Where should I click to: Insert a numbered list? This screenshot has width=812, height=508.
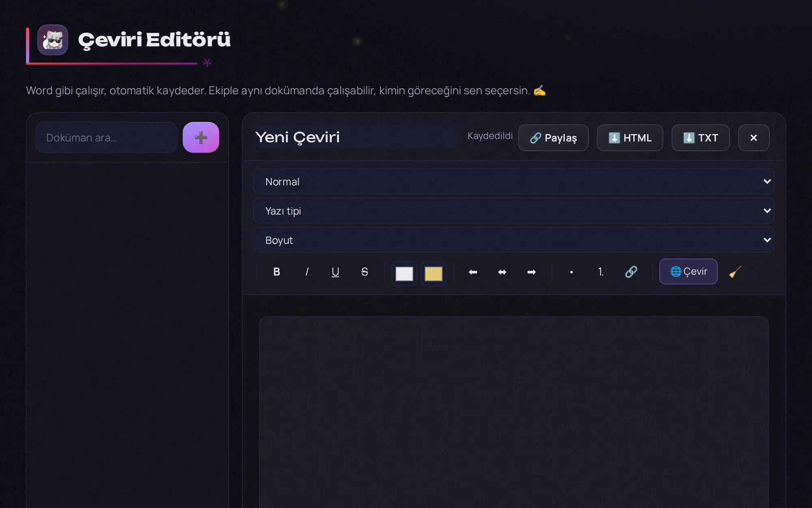click(601, 272)
